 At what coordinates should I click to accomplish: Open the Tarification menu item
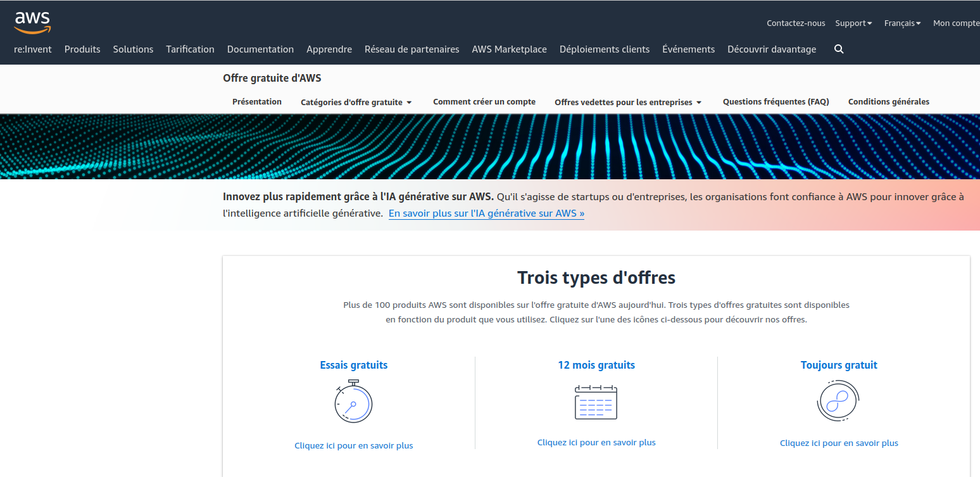tap(190, 49)
